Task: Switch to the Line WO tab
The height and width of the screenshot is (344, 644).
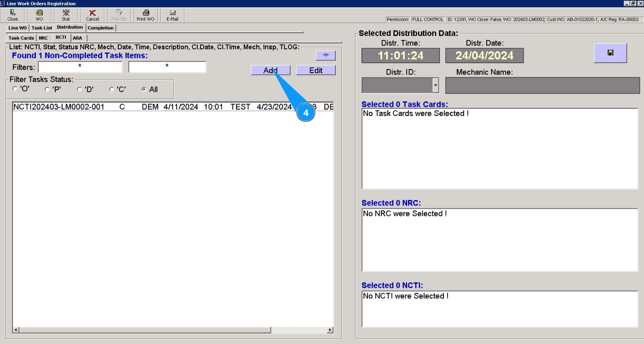Action: pyautogui.click(x=17, y=28)
